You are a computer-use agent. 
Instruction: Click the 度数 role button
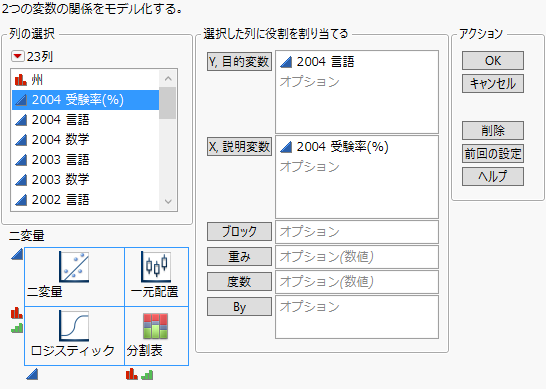pyautogui.click(x=240, y=282)
